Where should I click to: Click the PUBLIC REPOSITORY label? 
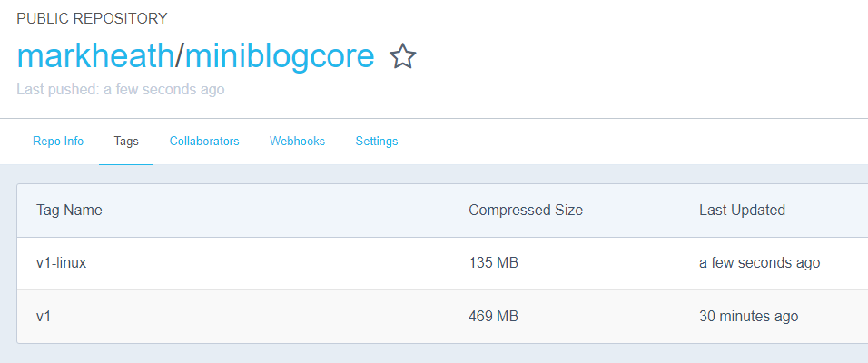coord(92,19)
